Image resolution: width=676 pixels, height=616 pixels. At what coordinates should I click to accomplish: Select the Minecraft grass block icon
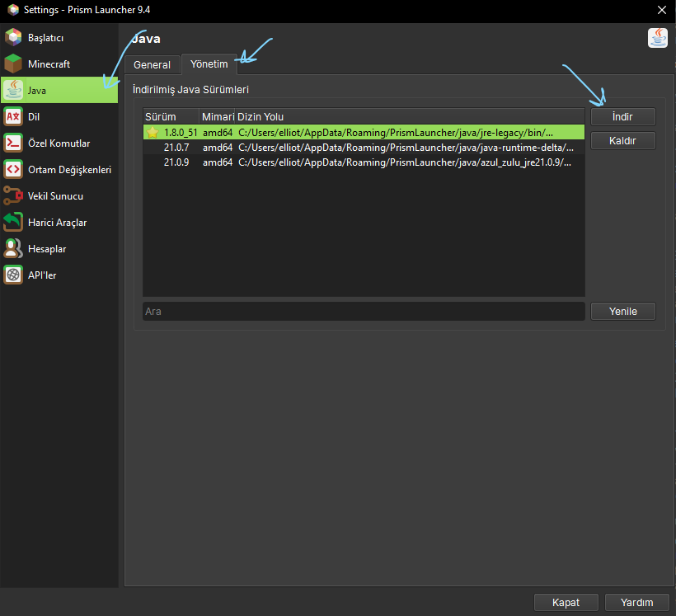tap(13, 63)
